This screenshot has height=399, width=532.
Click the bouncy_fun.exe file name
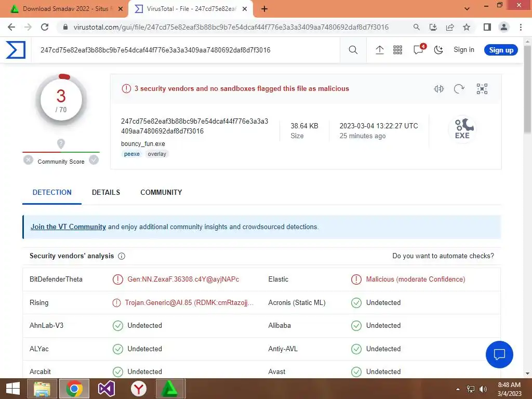pyautogui.click(x=143, y=143)
